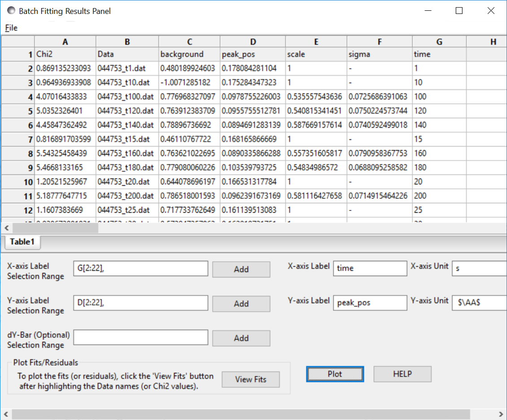The height and width of the screenshot is (420, 507).
Task: Click View Fits to plot fits
Action: click(250, 379)
